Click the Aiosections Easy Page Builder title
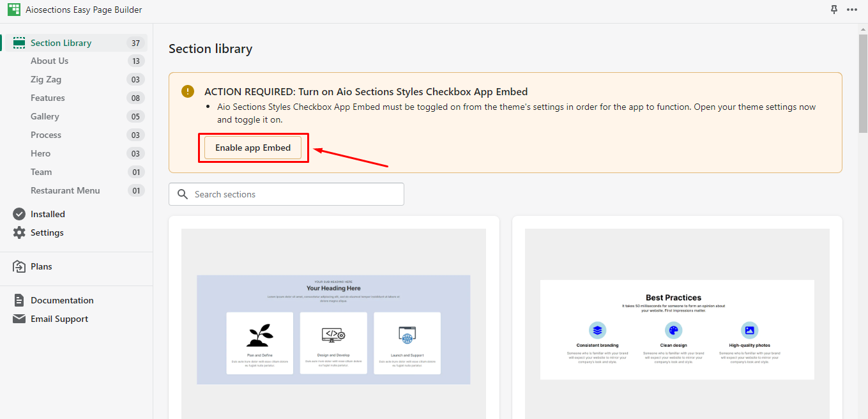This screenshot has height=419, width=868. click(x=84, y=10)
